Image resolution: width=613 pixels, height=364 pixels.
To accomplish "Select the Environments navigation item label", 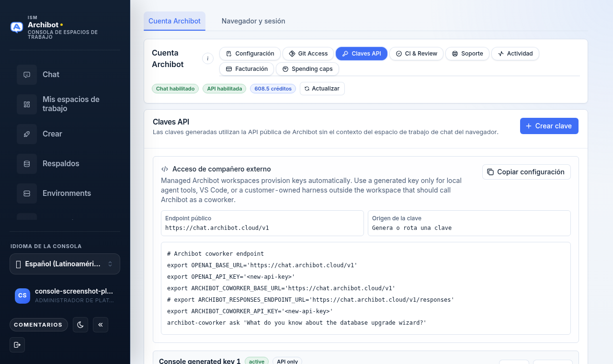I will pos(67,193).
